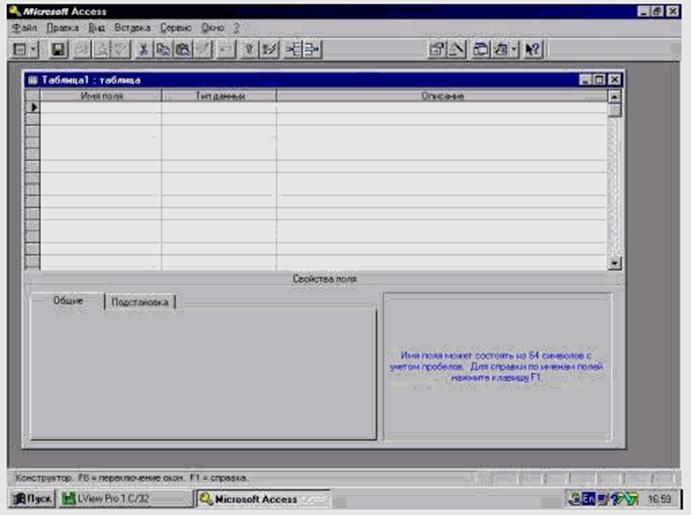Select the current row marked by the arrow

pos(33,107)
